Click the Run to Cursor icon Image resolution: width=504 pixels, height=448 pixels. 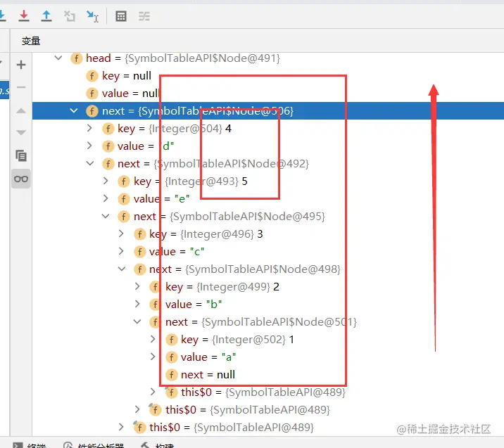(x=93, y=16)
